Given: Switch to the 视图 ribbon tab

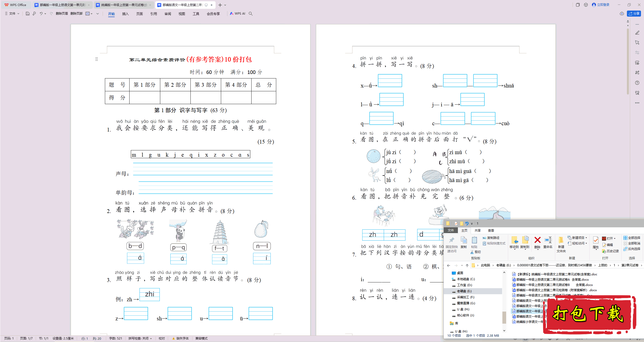Looking at the screenshot, I should click(x=182, y=14).
